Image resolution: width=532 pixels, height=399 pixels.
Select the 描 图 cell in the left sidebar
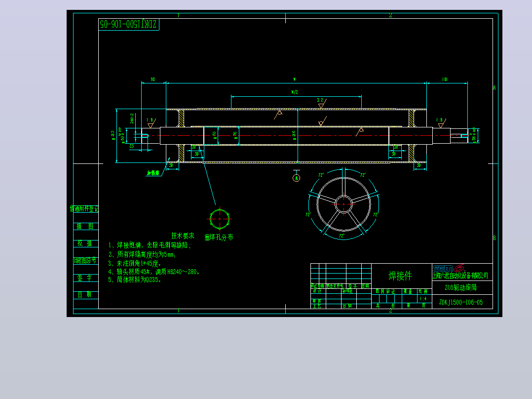(x=86, y=226)
